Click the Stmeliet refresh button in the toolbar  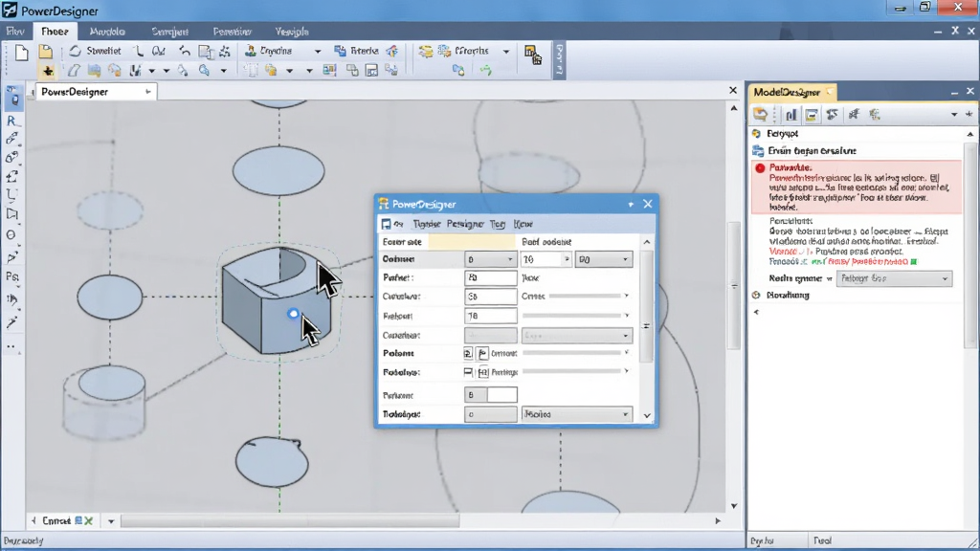[x=95, y=51]
